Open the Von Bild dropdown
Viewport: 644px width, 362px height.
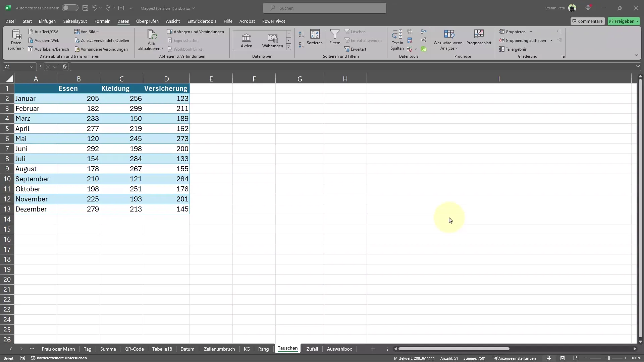coord(87,32)
